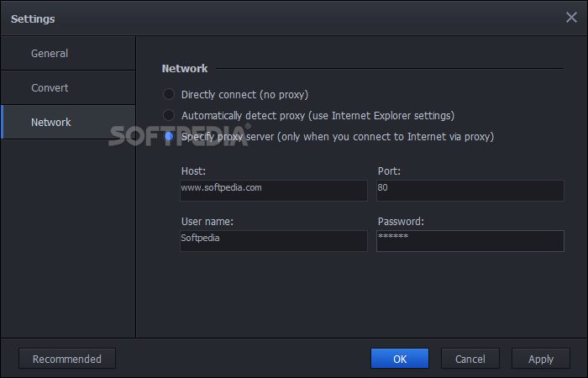Focus the User name field
The image size is (588, 378).
(x=274, y=241)
